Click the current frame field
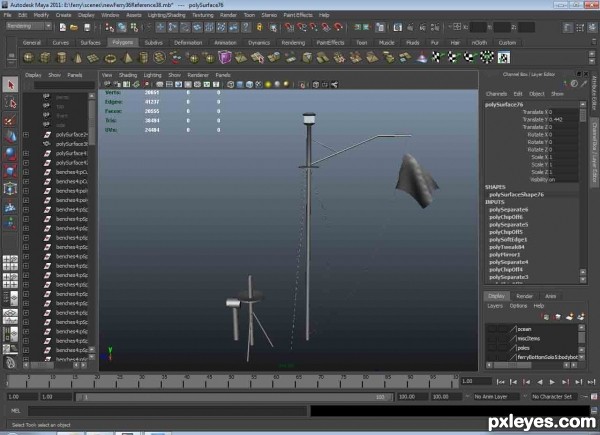Viewport: 600px width, 435px height. (476, 381)
